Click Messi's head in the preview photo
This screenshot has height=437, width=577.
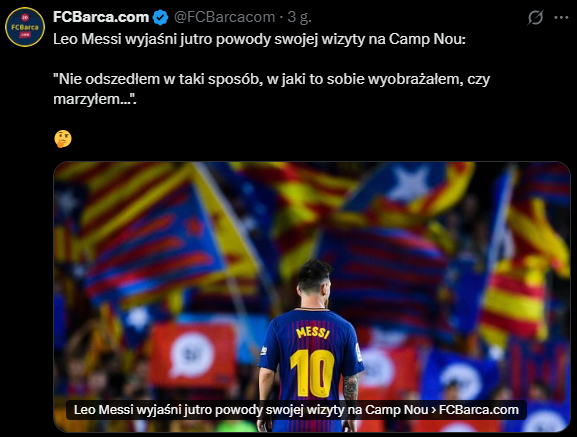[314, 281]
